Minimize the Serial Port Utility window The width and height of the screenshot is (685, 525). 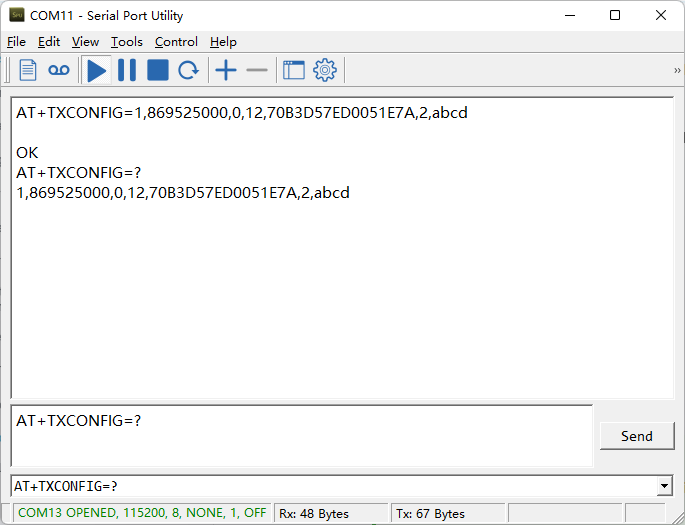point(570,15)
